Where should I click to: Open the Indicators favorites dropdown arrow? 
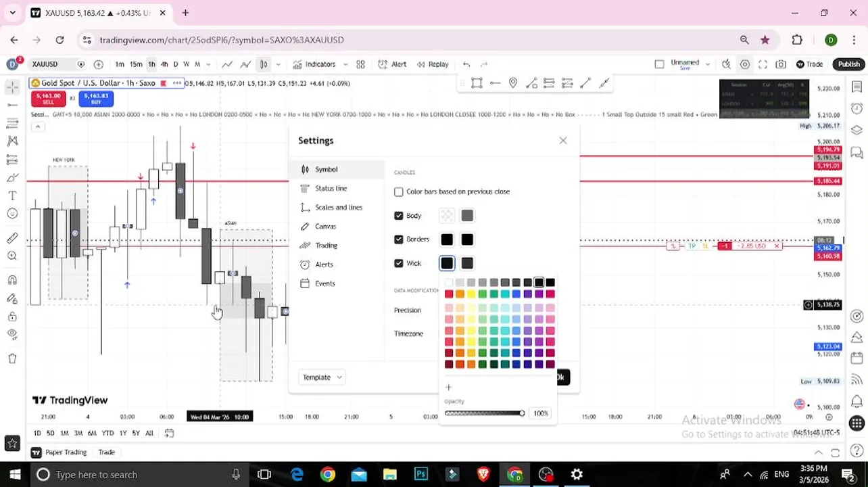click(345, 64)
